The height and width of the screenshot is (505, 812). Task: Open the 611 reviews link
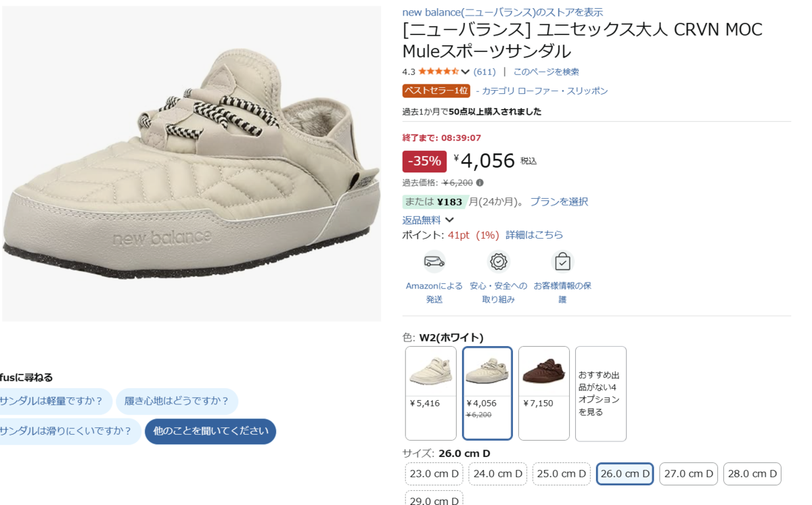484,72
